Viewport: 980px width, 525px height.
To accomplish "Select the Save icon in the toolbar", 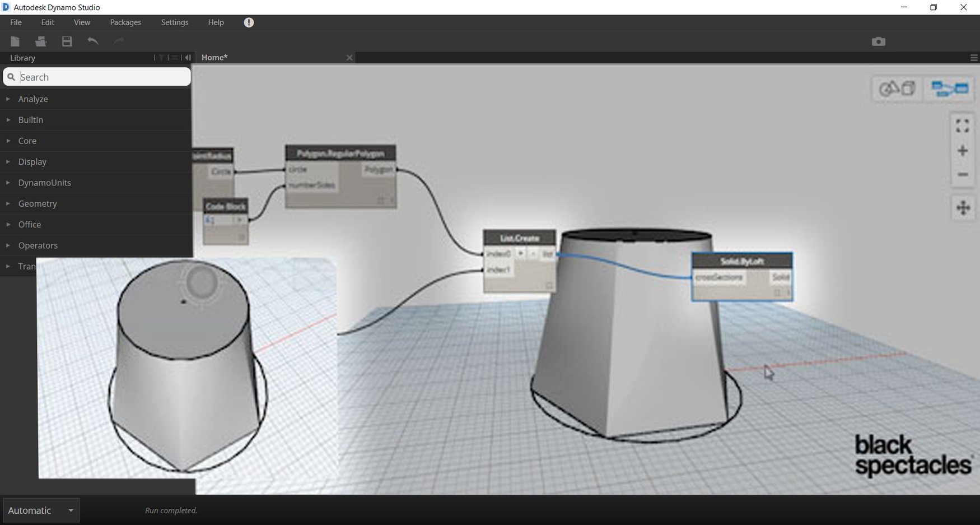I will point(67,41).
